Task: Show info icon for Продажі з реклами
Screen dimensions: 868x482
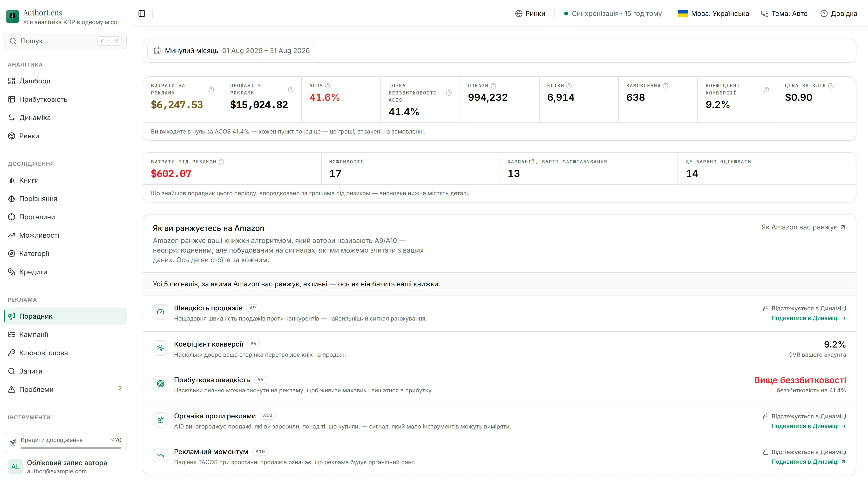Action: coord(291,90)
